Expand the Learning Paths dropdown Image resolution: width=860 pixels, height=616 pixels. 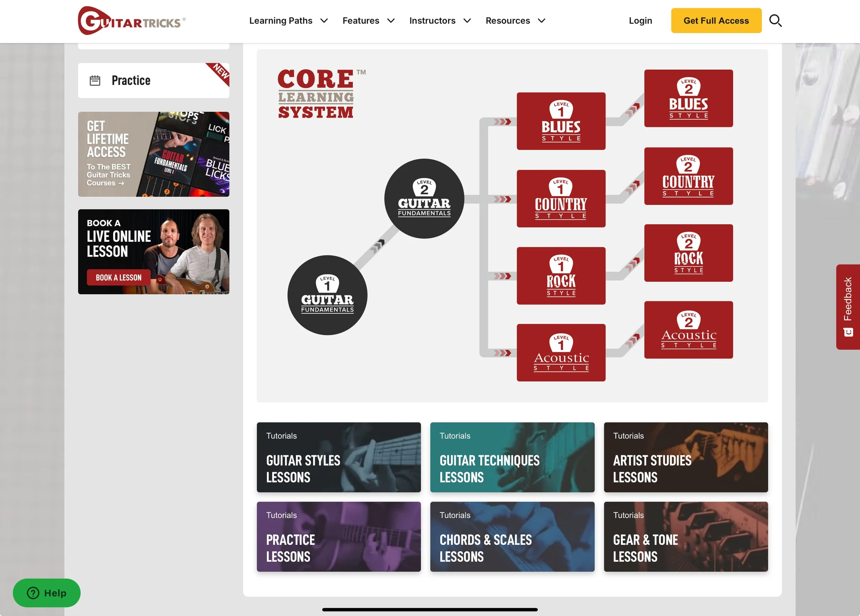[x=288, y=21]
